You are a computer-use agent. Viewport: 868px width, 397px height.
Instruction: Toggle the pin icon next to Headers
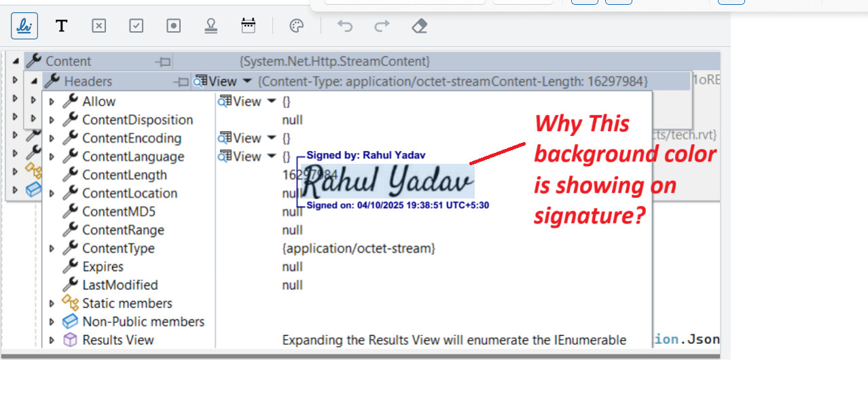[181, 82]
